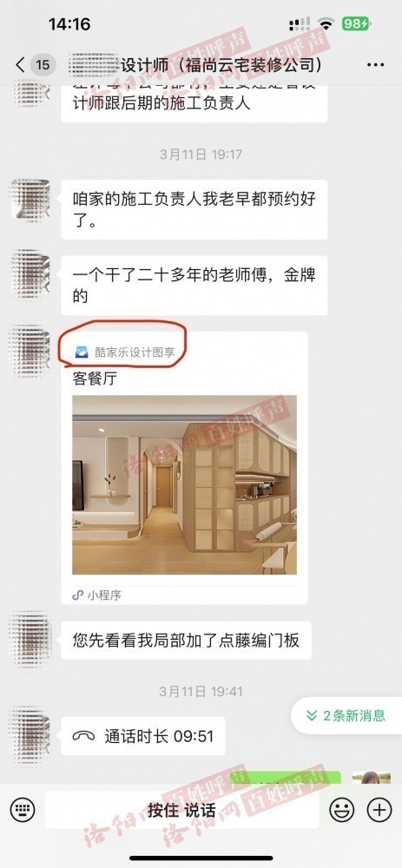This screenshot has width=402, height=868.
Task: Tap the unread count badge 15
Action: pos(43,65)
